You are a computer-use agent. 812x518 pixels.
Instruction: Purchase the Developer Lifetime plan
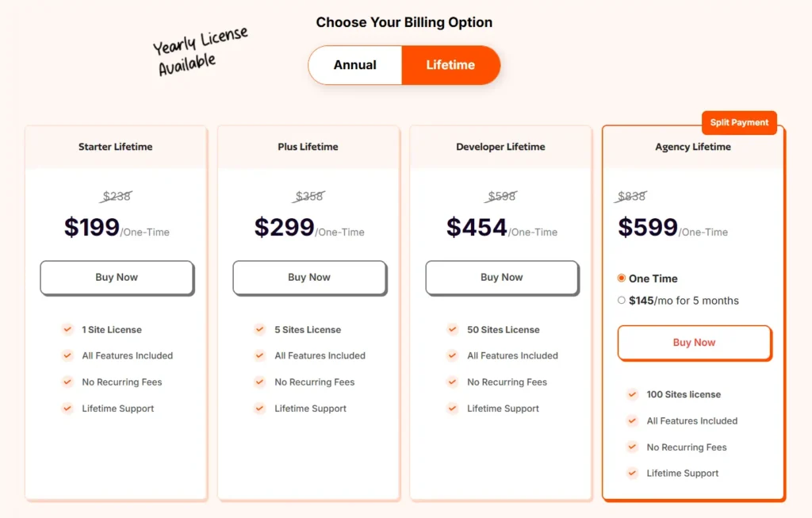[502, 278]
